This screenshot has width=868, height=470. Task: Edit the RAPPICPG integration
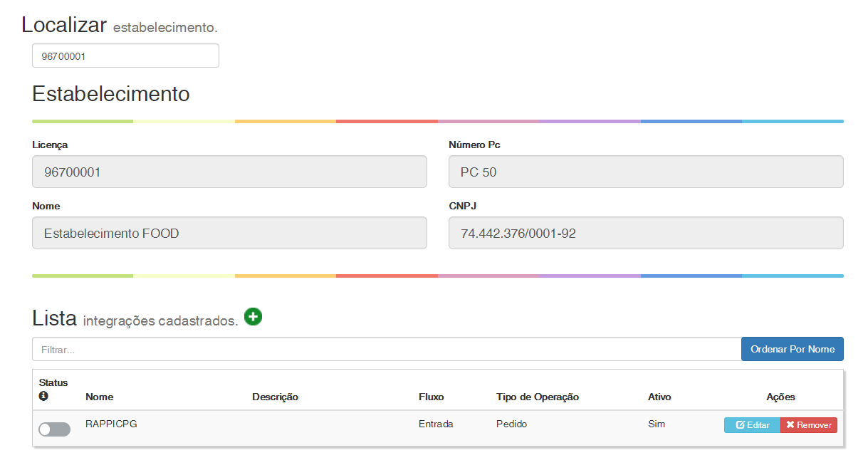tap(752, 425)
